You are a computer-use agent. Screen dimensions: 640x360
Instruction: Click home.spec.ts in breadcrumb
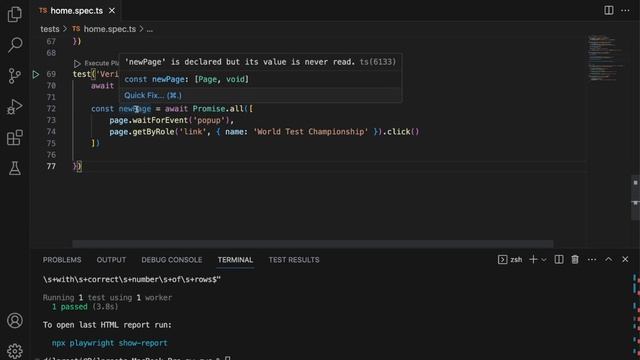click(x=109, y=29)
